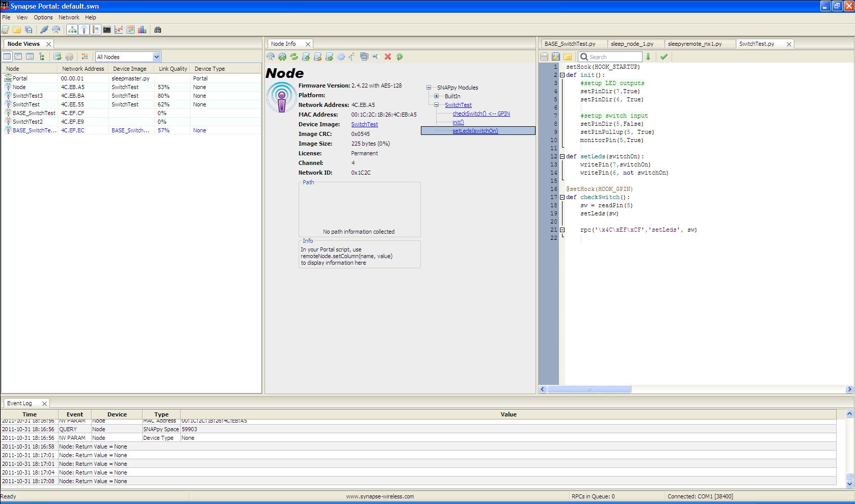The width and height of the screenshot is (855, 504).
Task: Open the View menu
Action: (22, 17)
